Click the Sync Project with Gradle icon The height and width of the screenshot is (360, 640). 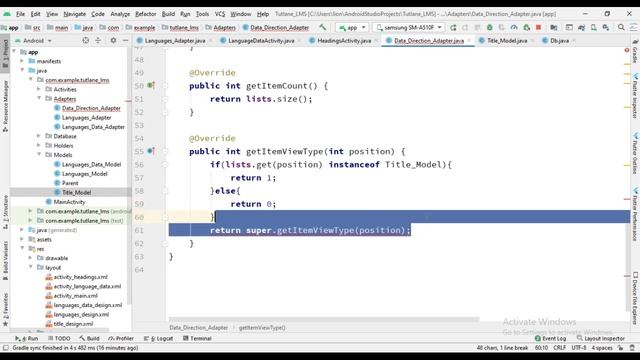click(x=582, y=27)
